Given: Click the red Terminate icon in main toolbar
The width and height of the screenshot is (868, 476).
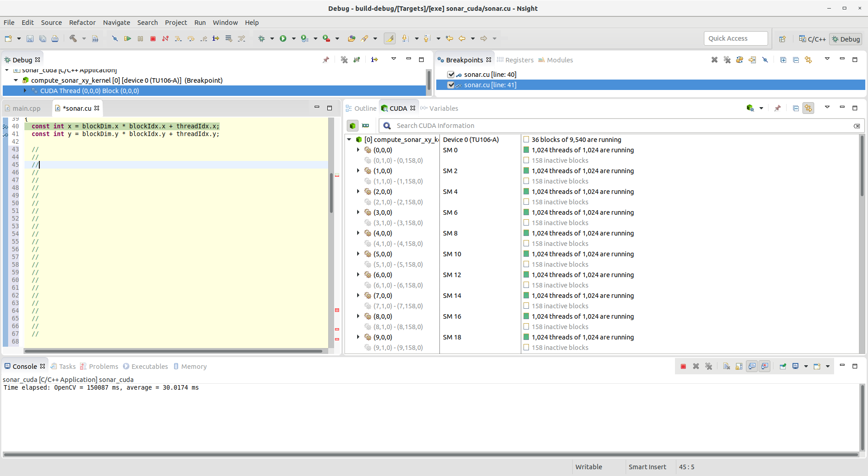Looking at the screenshot, I should click(153, 39).
